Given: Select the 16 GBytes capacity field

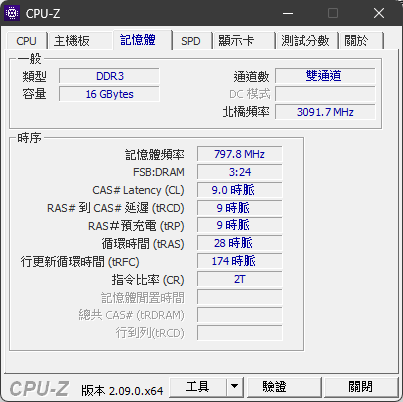Looking at the screenshot, I should (110, 94).
